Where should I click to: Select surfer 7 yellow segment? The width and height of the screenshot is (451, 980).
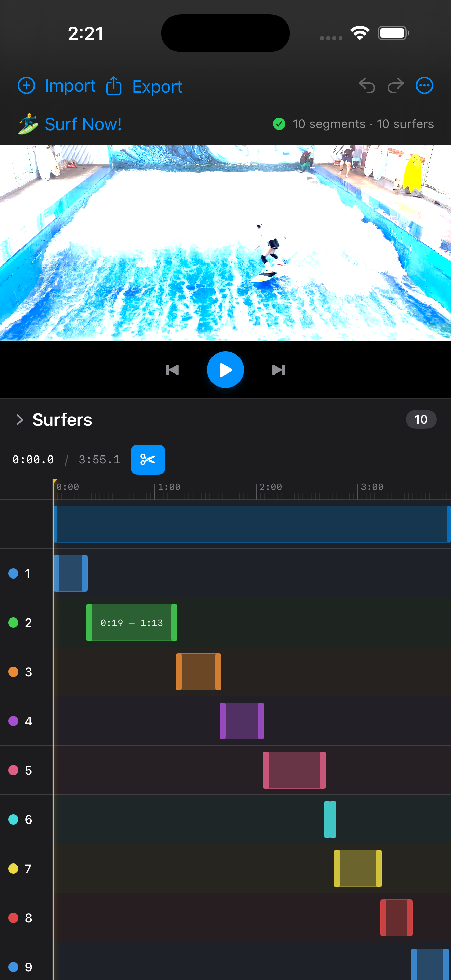tap(358, 869)
